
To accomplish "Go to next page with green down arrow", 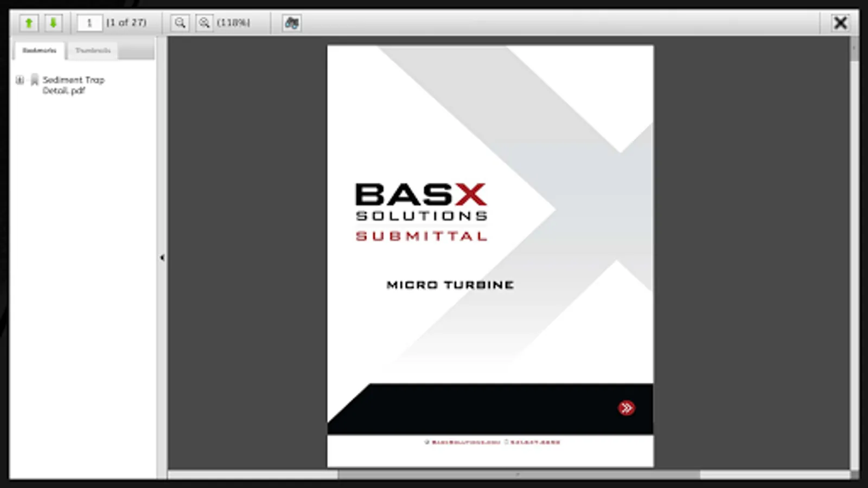I will [53, 23].
